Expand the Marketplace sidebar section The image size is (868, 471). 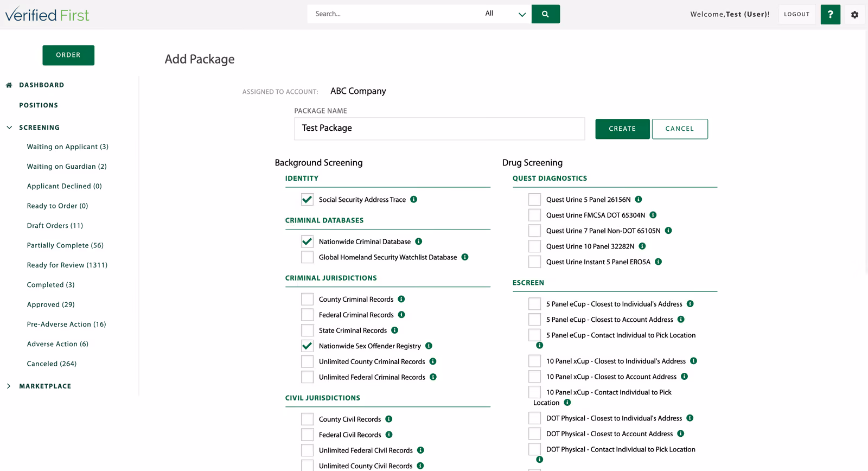click(9, 386)
